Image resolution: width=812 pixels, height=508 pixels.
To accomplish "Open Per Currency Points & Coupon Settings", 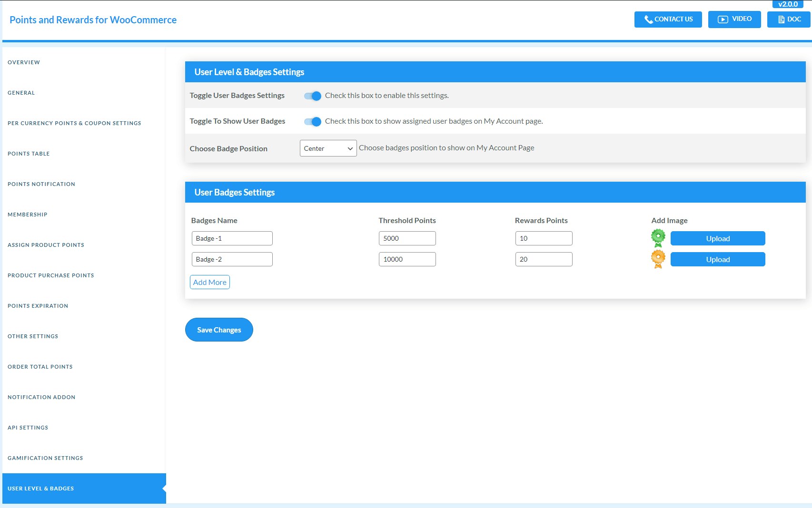I will point(74,123).
